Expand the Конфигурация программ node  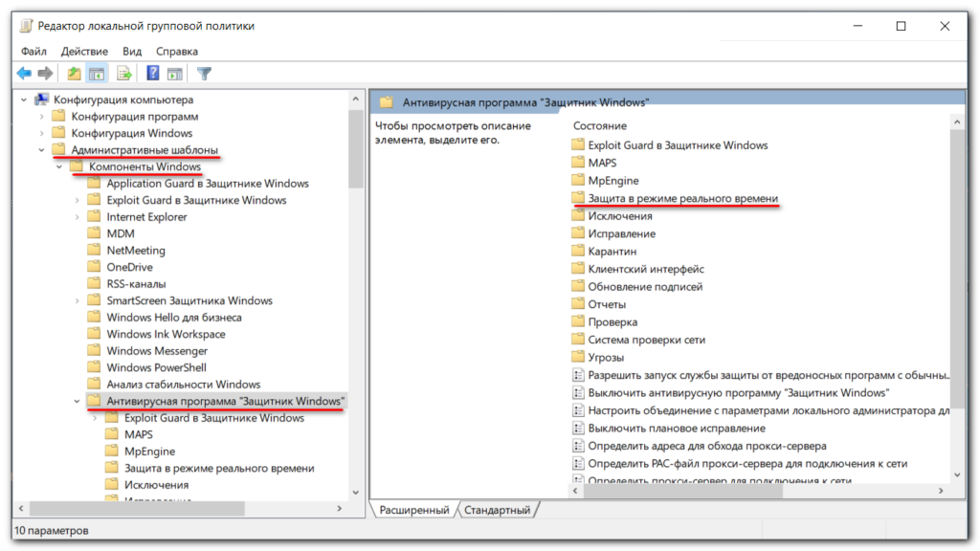click(x=41, y=116)
